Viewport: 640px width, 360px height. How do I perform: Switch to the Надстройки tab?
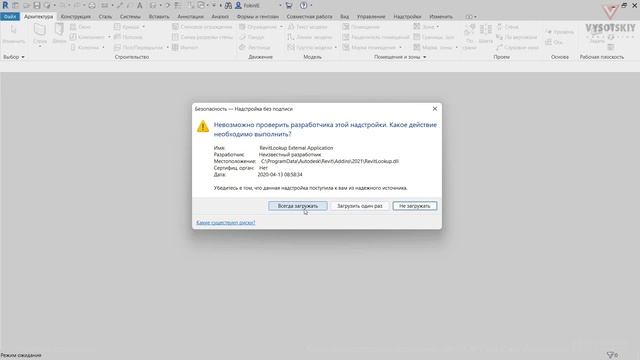tap(407, 17)
